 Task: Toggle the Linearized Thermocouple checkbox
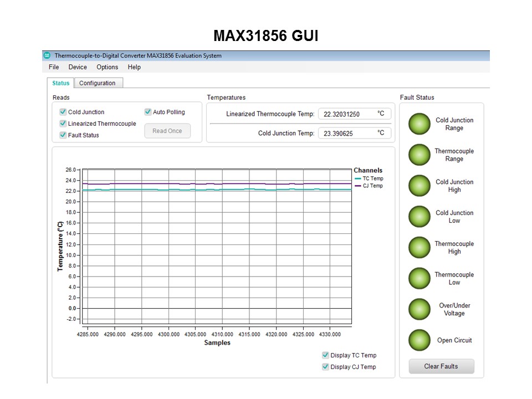pyautogui.click(x=63, y=124)
